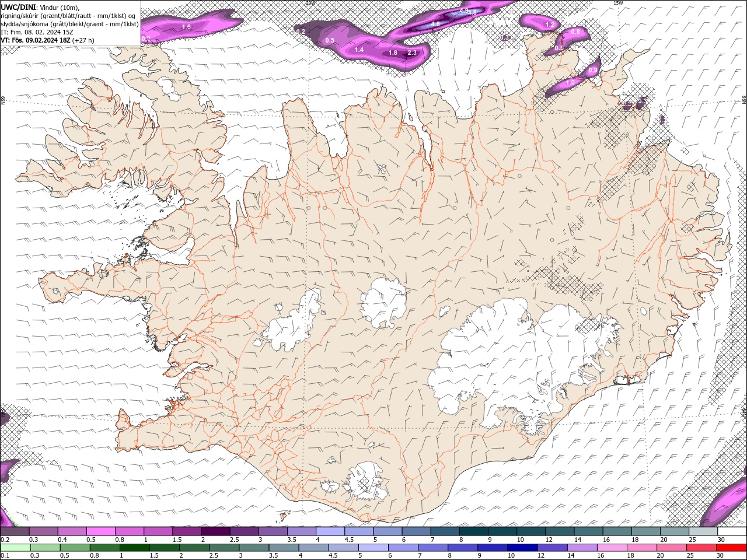Viewport: 747px width, 560px height.
Task: Pick the 0.2 mauve swatch in upper scale
Action: [x=15, y=531]
